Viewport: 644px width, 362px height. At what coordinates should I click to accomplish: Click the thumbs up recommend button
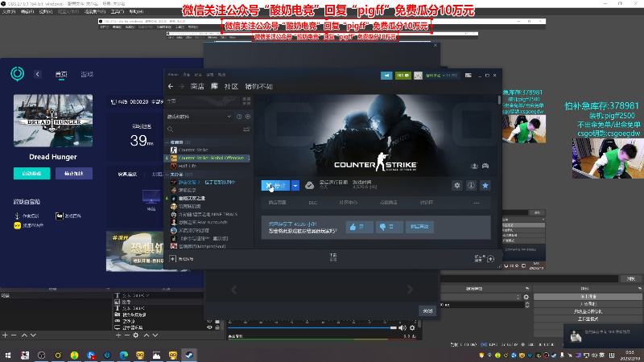click(x=359, y=227)
